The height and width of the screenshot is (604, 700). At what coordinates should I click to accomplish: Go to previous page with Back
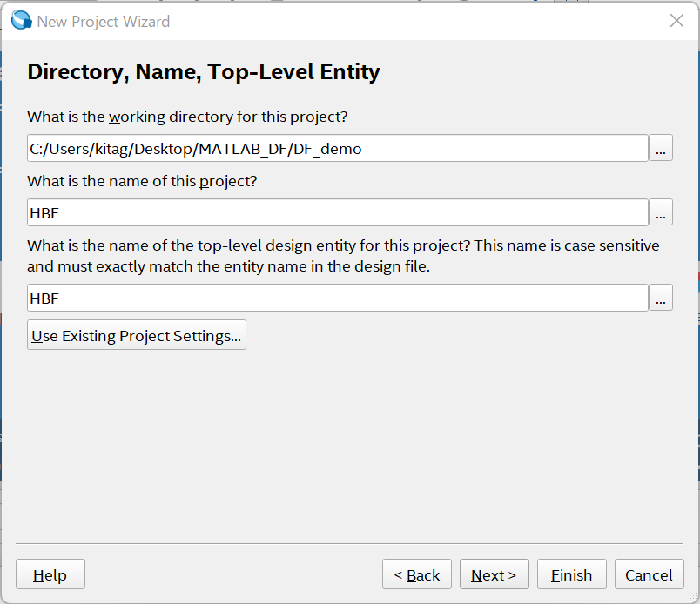[416, 574]
